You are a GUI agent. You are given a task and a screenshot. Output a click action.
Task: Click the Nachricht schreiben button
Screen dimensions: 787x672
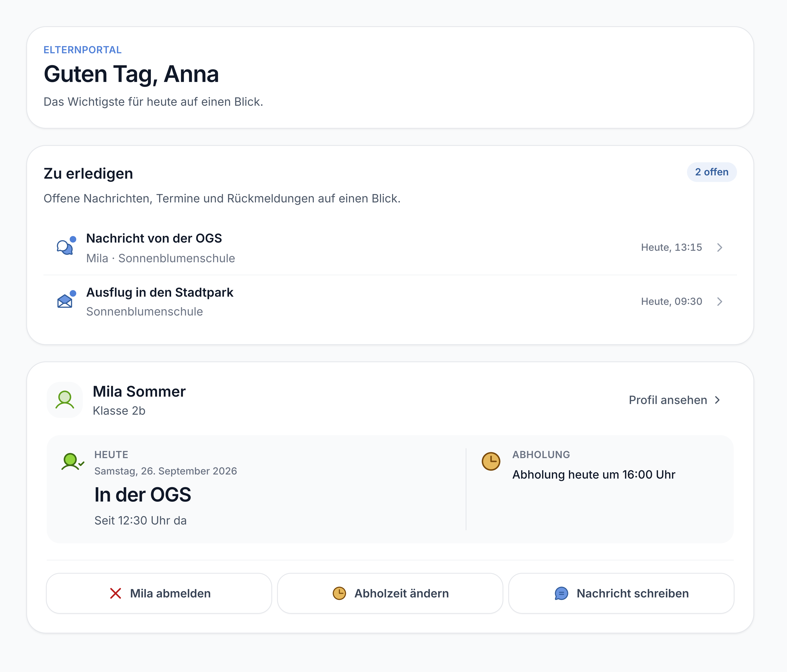pos(621,593)
